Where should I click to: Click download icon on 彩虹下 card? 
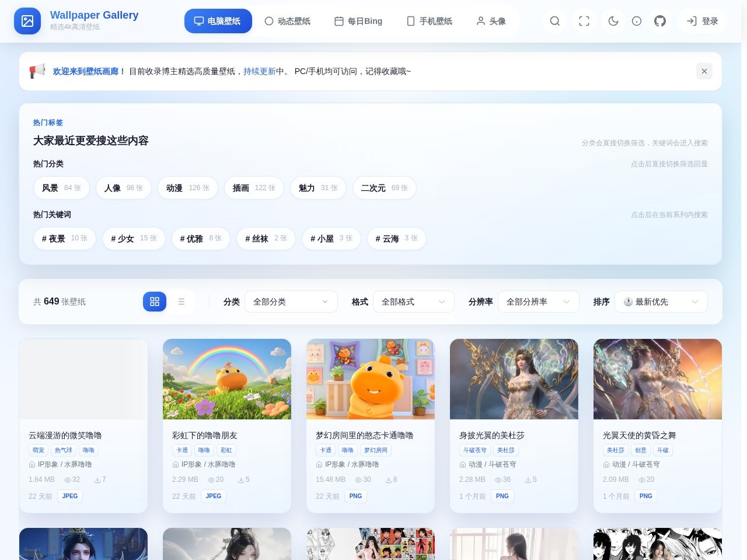click(241, 480)
